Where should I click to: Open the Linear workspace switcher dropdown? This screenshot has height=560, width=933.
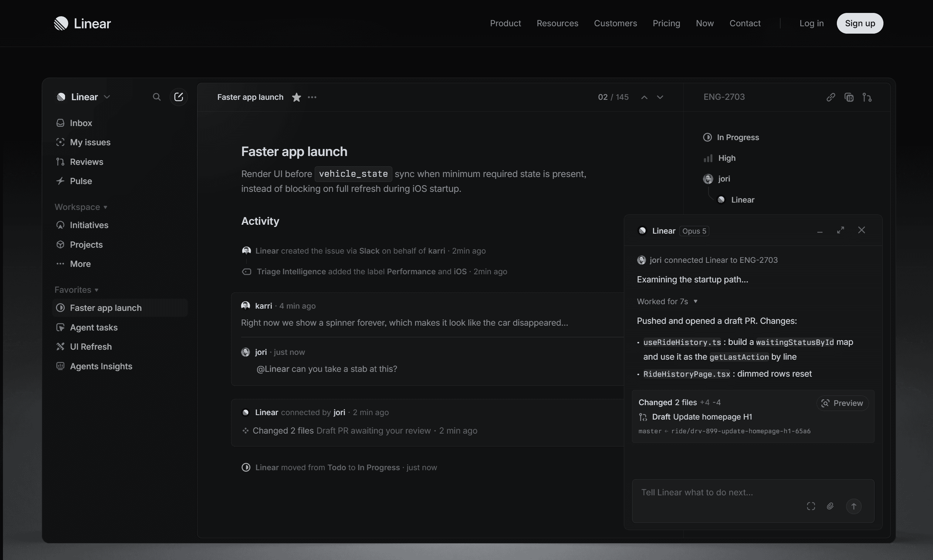pyautogui.click(x=83, y=97)
